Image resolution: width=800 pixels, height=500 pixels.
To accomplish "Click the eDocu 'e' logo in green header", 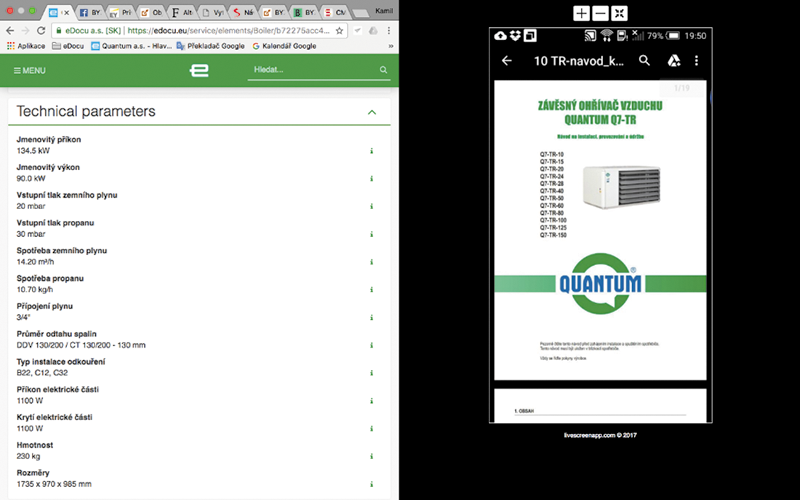I will point(199,70).
